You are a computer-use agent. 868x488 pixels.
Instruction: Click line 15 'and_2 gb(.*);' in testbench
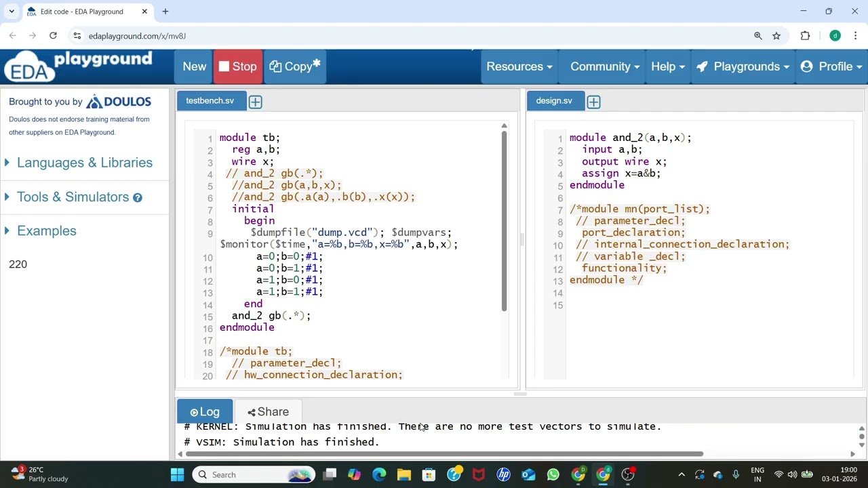(x=271, y=316)
